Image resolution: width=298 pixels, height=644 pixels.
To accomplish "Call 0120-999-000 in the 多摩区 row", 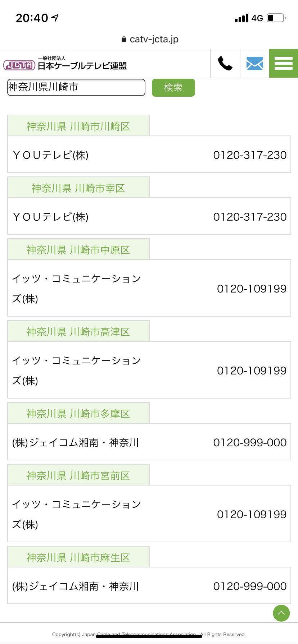I will 250,442.
